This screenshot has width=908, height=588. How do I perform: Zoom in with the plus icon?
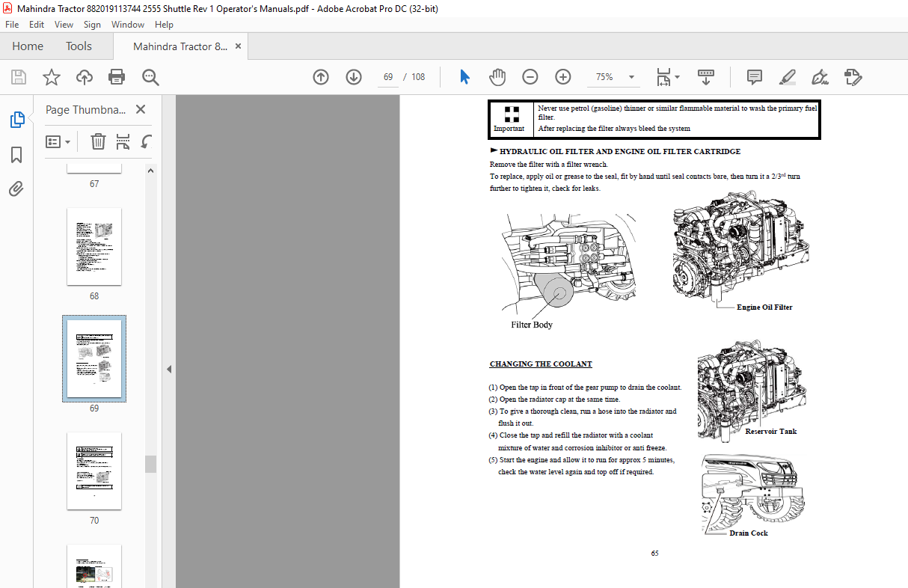(x=563, y=77)
